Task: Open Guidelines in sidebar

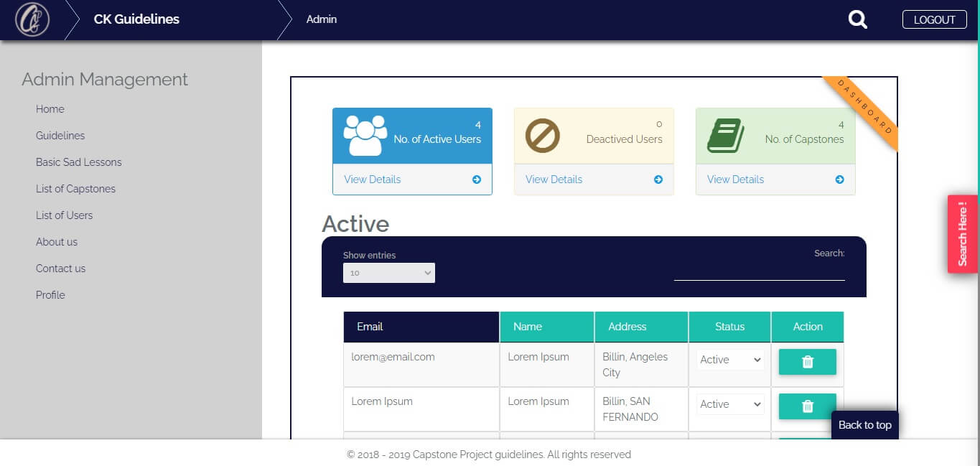Action: pyautogui.click(x=60, y=136)
